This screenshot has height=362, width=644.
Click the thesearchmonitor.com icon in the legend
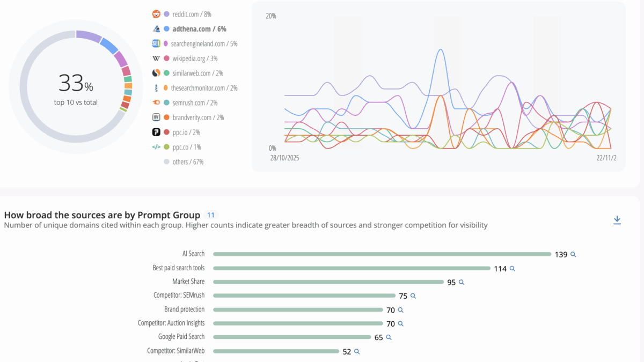pos(156,87)
